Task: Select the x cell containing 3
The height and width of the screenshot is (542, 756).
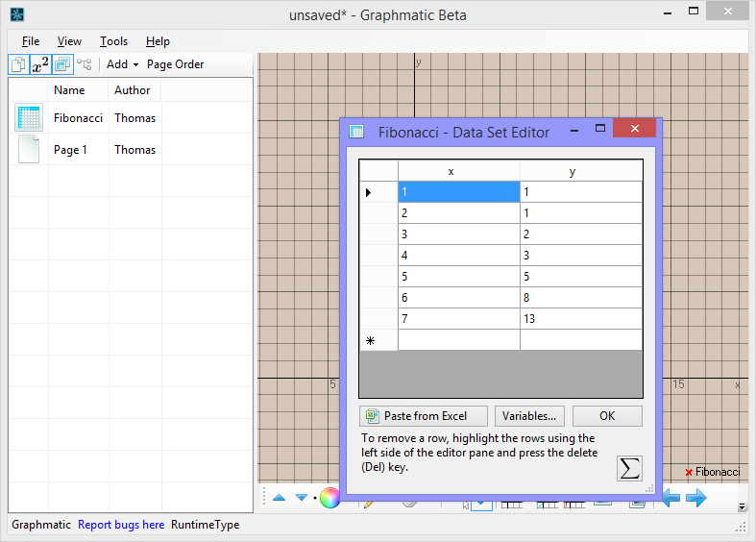Action: 459,234
